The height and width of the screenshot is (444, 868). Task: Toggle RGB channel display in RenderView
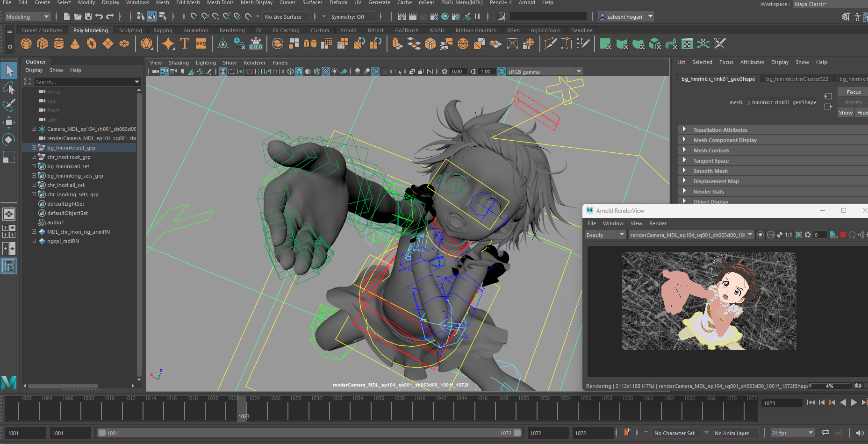click(771, 235)
